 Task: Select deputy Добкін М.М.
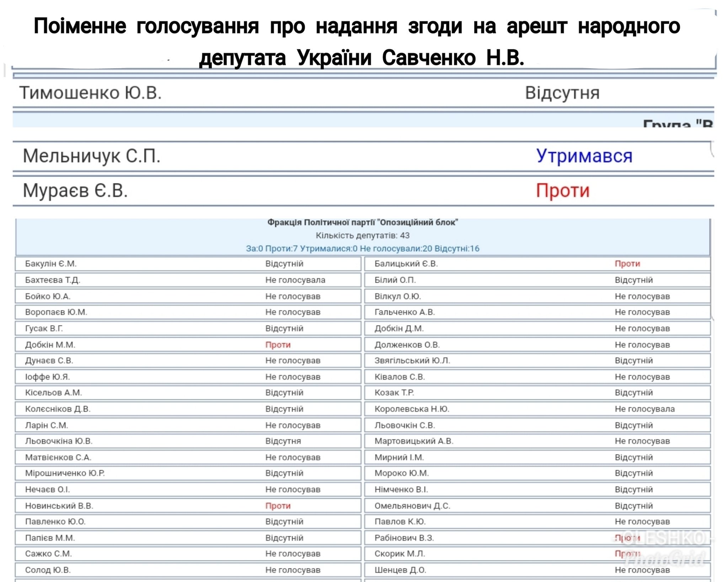pyautogui.click(x=50, y=345)
